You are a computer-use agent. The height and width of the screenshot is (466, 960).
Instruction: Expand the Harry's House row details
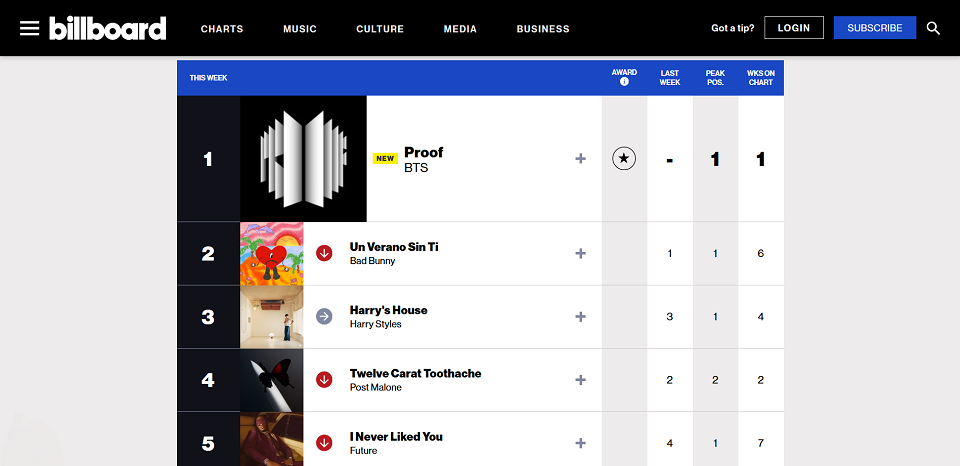(580, 316)
